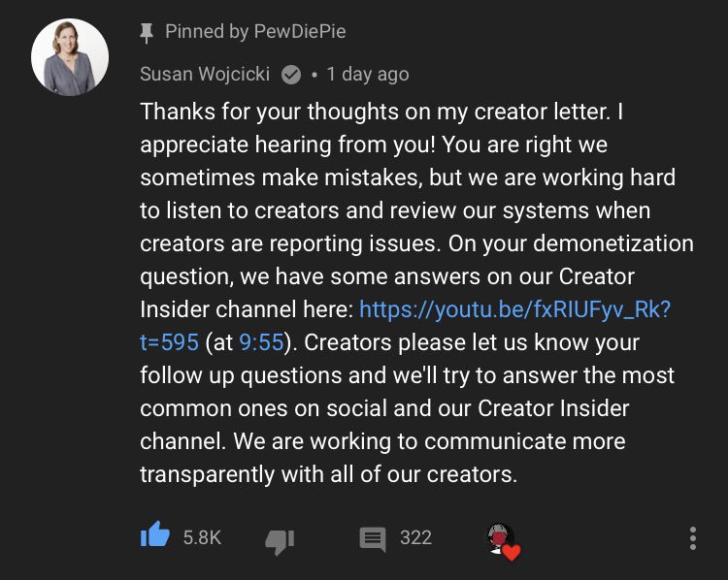This screenshot has width=728, height=580.
Task: Click the t=595 portion of the link
Action: (170, 342)
